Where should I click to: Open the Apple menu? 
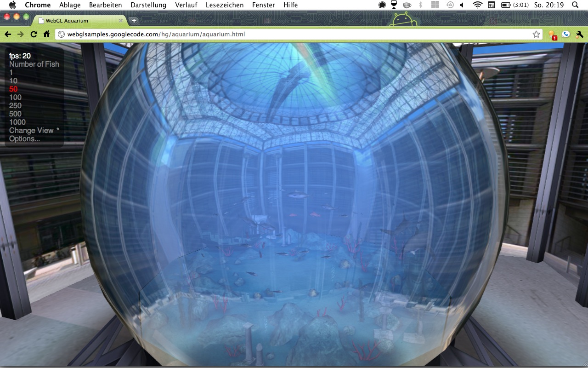(x=12, y=5)
